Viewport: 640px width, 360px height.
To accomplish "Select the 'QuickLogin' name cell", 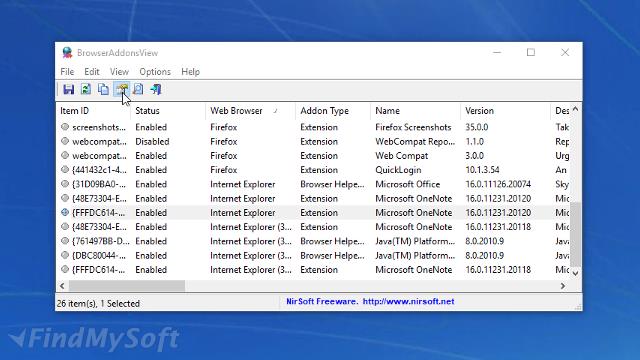I will point(398,170).
